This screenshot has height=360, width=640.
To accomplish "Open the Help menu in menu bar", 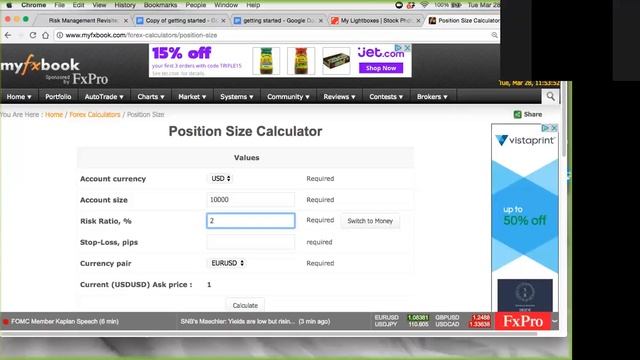I will pos(253,5).
